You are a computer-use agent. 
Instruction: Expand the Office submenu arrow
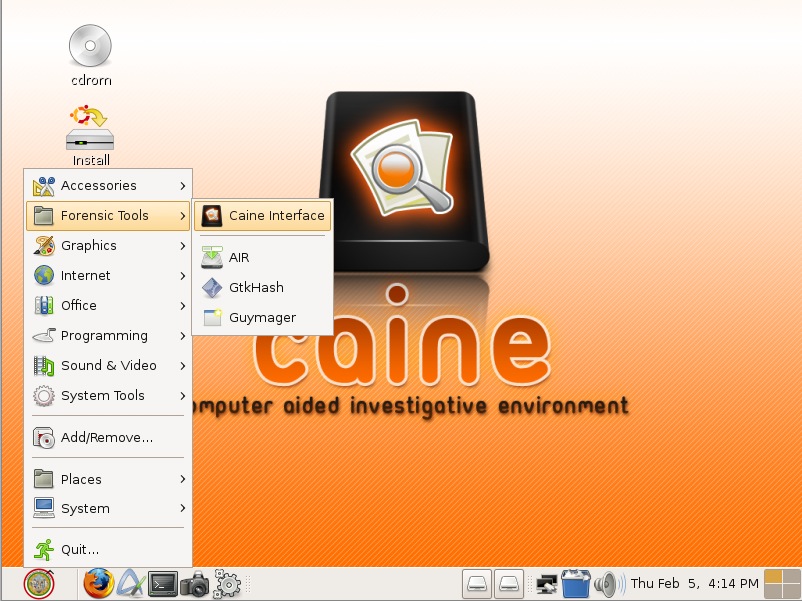(183, 306)
